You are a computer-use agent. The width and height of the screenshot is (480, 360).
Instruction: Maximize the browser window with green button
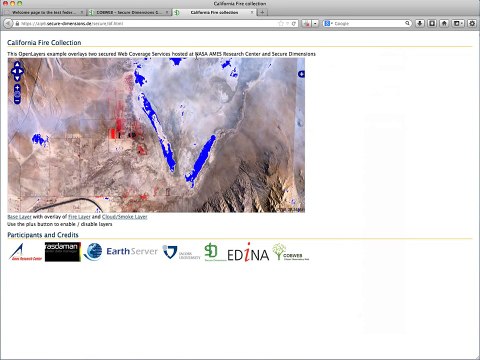click(20, 3)
